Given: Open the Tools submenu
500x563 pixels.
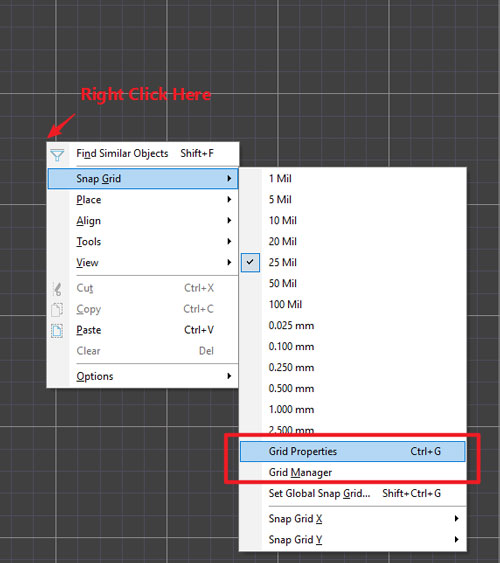Looking at the screenshot, I should click(x=143, y=241).
